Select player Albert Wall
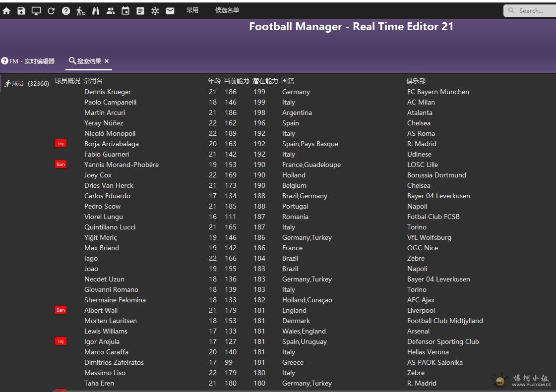 click(101, 310)
